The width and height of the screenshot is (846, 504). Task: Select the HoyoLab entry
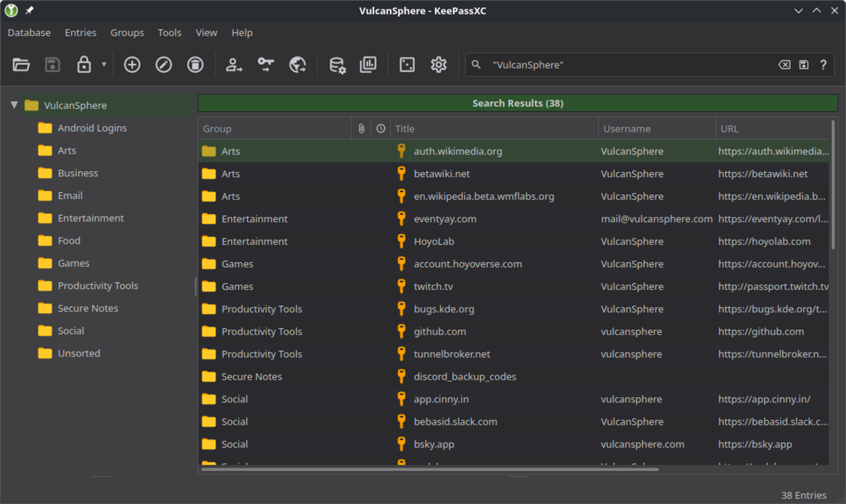[x=514, y=241]
